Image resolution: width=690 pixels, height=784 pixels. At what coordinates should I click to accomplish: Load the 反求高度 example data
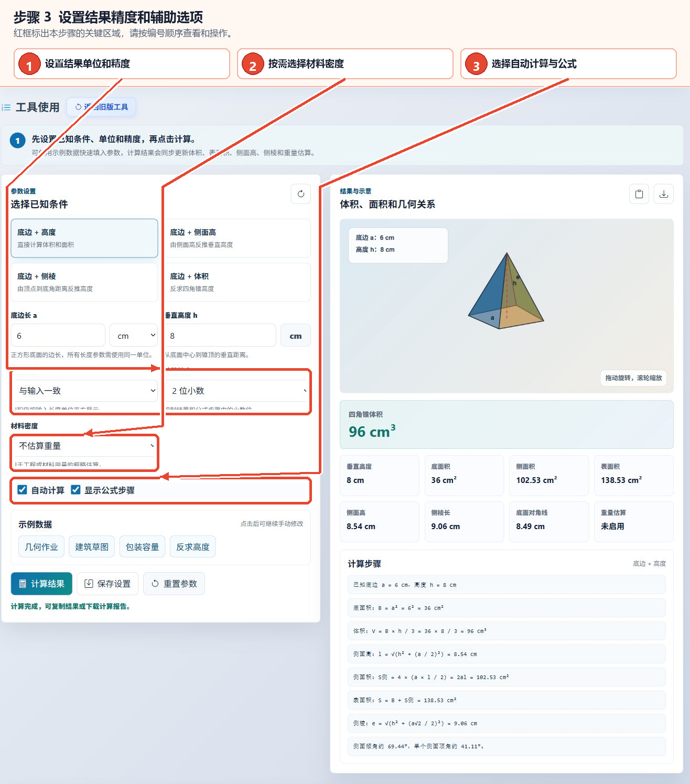click(x=193, y=547)
